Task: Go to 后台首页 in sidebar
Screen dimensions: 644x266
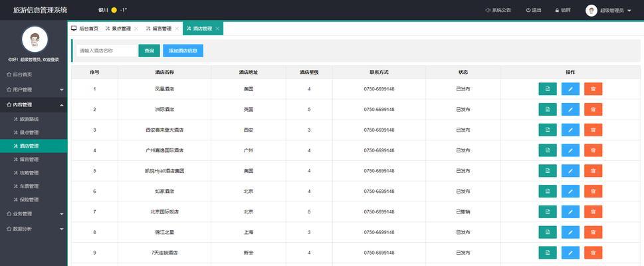Action: pos(34,74)
